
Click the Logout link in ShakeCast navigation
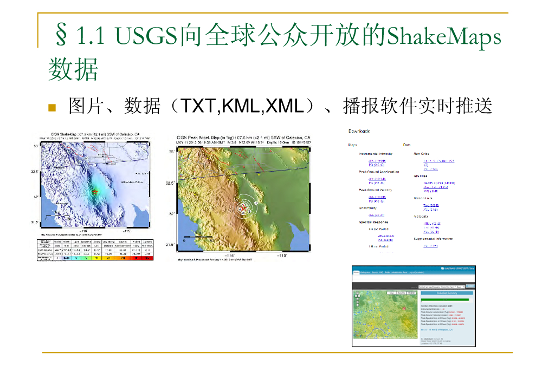point(416,272)
